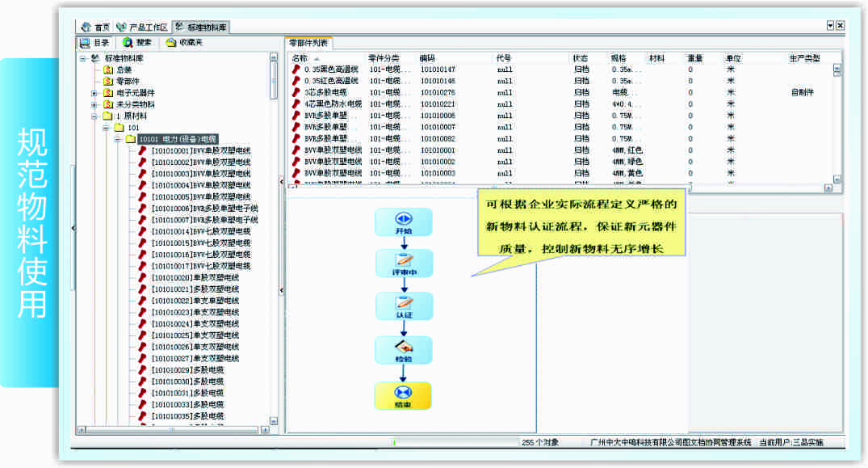
Task: Collapse the 标准物料库 root node
Action: tap(82, 58)
